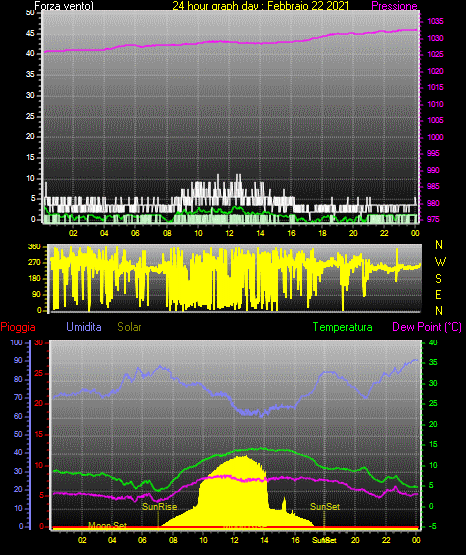Click green temperature axis value -5

pyautogui.click(x=433, y=526)
